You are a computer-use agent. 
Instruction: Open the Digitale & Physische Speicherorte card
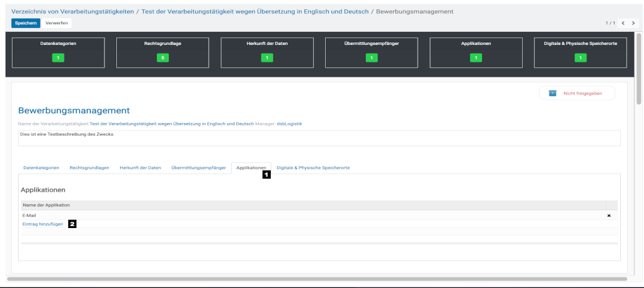[580, 52]
